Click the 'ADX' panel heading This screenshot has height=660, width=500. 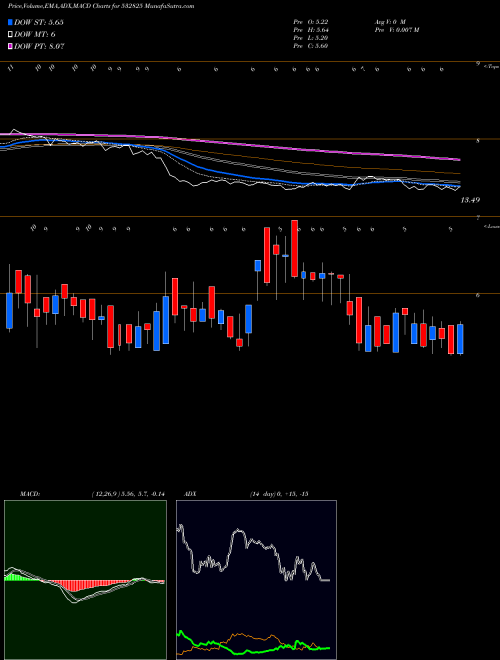pyautogui.click(x=190, y=493)
